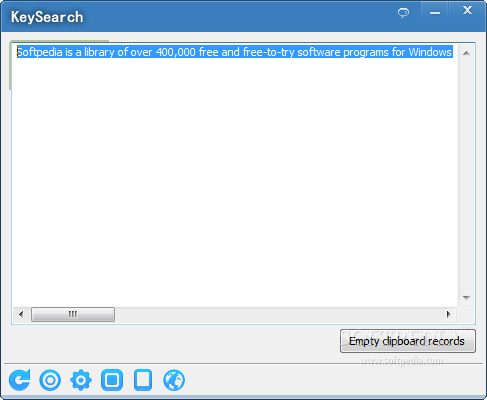
Task: Open settings via the gear icon
Action: point(81,380)
